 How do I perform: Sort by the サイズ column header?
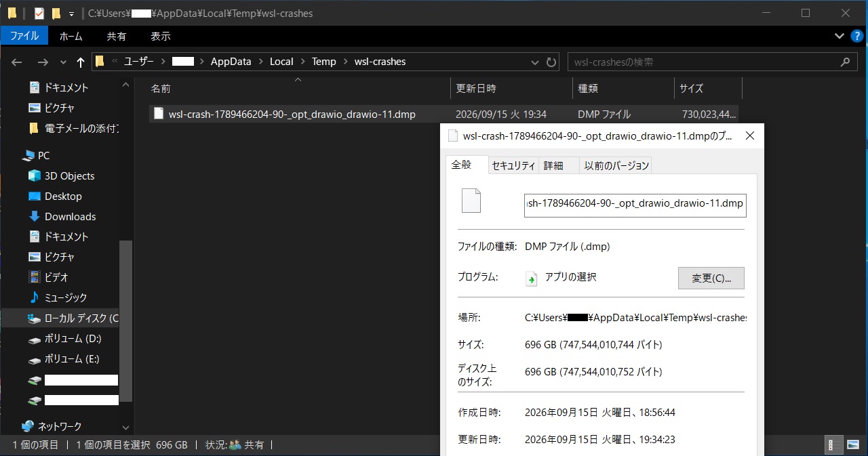click(x=708, y=88)
